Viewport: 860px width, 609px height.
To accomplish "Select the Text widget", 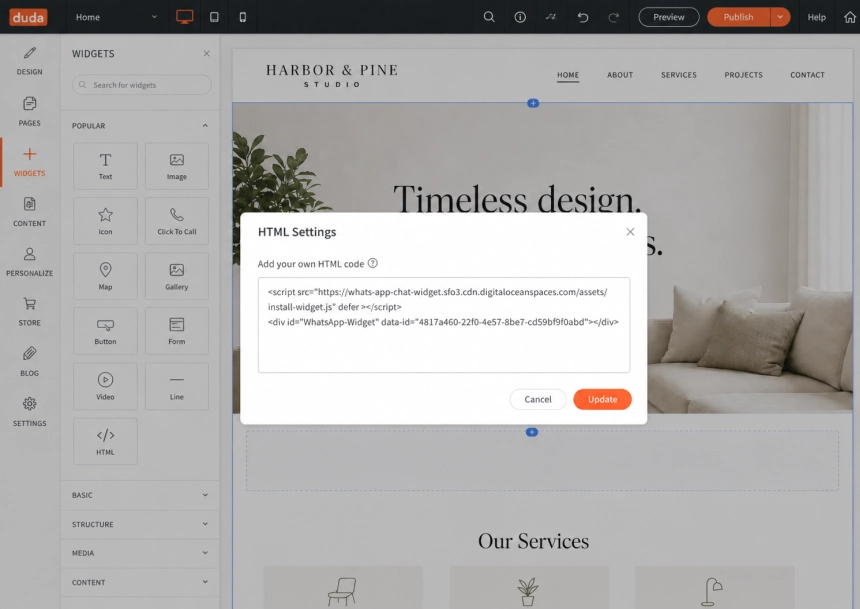I will pos(105,166).
